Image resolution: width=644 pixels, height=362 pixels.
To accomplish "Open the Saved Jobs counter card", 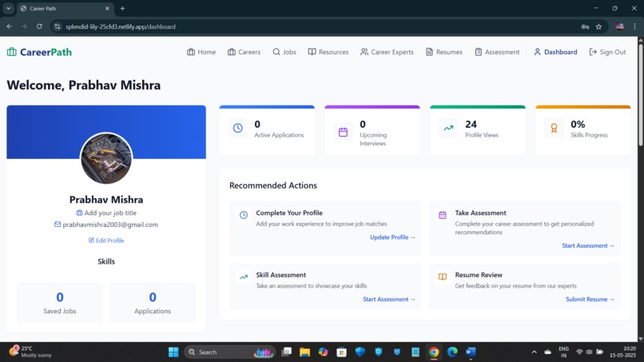I will click(x=60, y=302).
